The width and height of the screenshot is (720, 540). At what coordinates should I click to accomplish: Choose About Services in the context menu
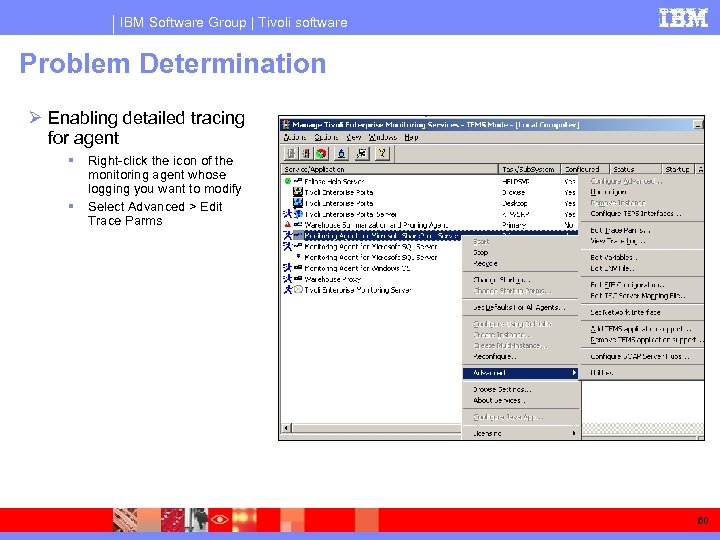tap(521, 400)
